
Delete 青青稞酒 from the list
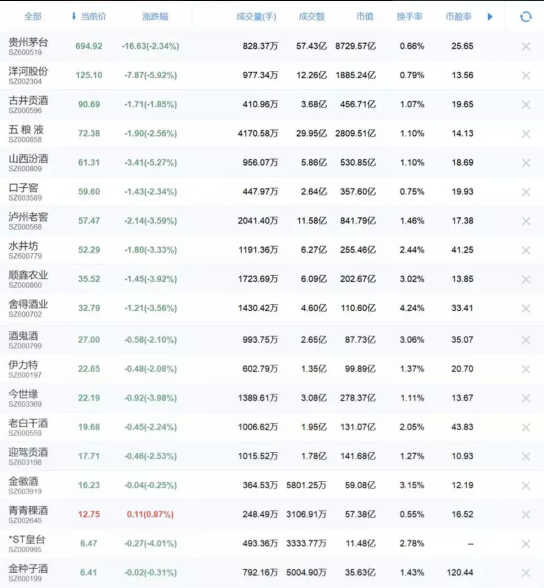[x=526, y=514]
